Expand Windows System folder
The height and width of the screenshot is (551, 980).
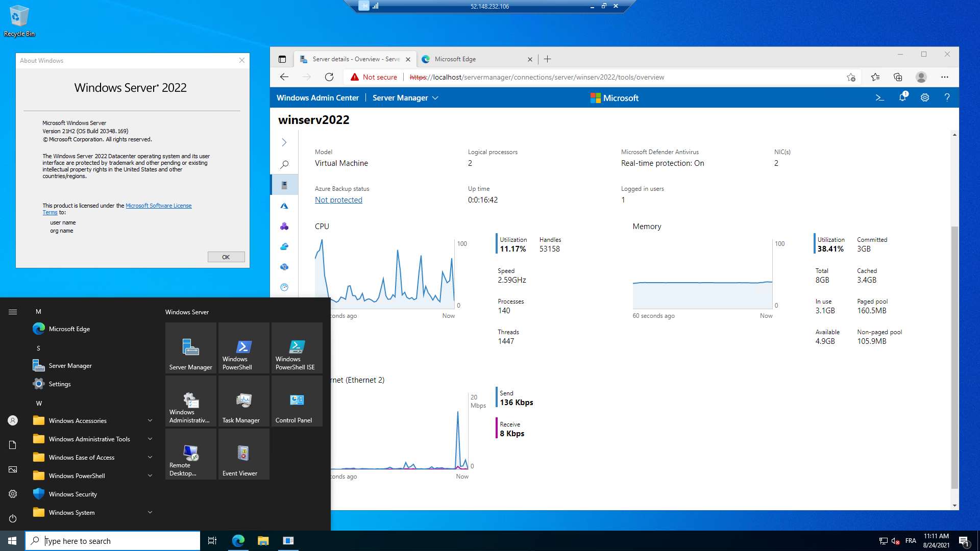point(93,513)
